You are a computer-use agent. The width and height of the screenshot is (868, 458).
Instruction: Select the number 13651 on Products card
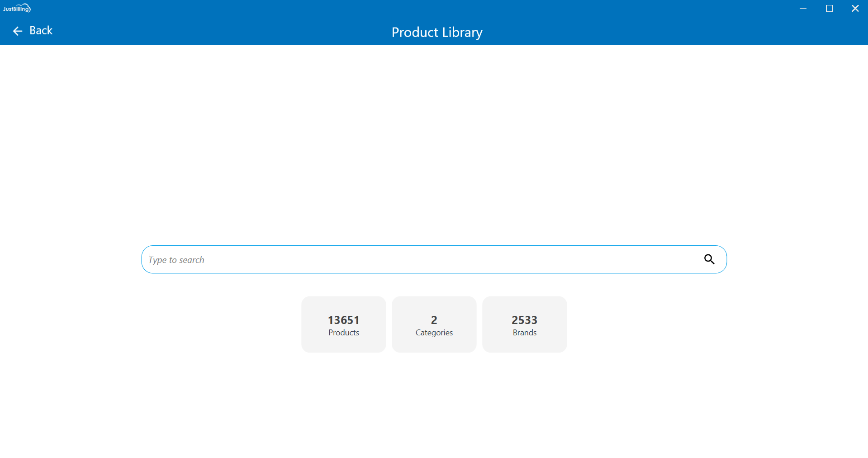pos(343,320)
